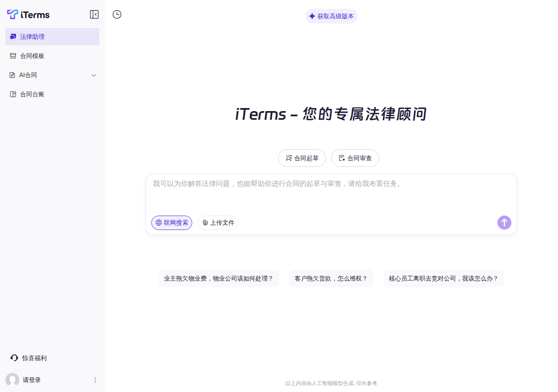Viewport: 558px width, 392px height.
Task: Click 请登录 to sign in
Action: click(32, 380)
